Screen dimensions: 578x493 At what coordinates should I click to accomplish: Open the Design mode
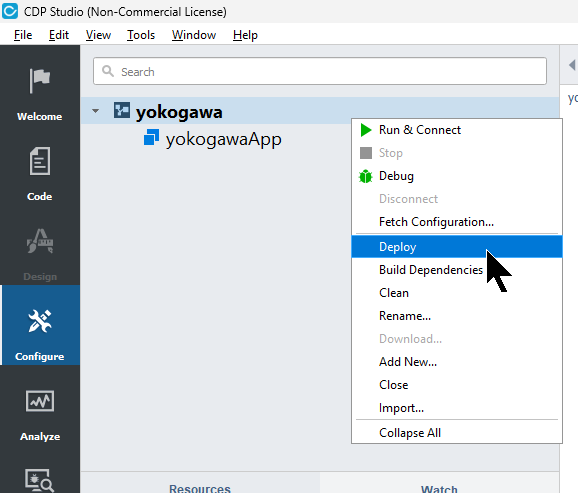[x=40, y=254]
